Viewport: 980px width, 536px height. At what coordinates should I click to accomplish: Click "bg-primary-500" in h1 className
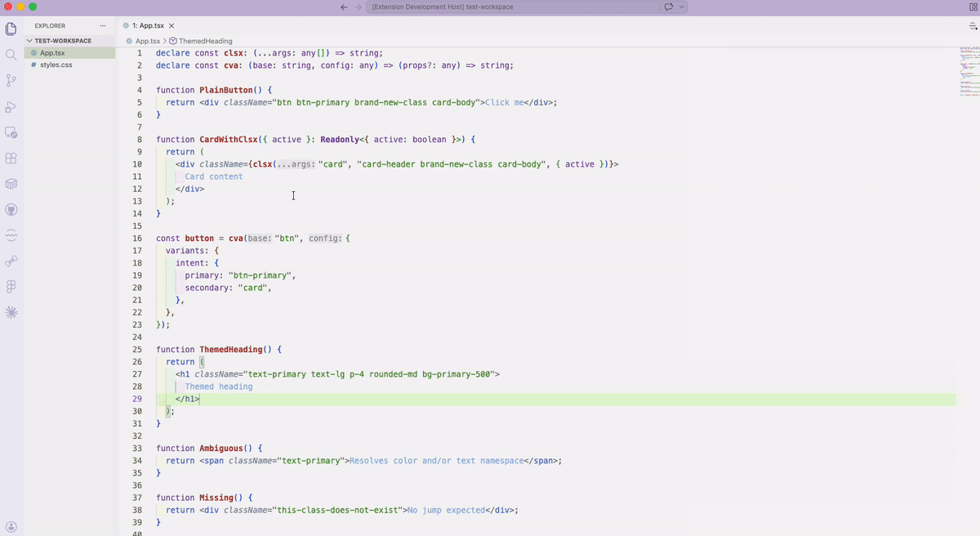[457, 374]
